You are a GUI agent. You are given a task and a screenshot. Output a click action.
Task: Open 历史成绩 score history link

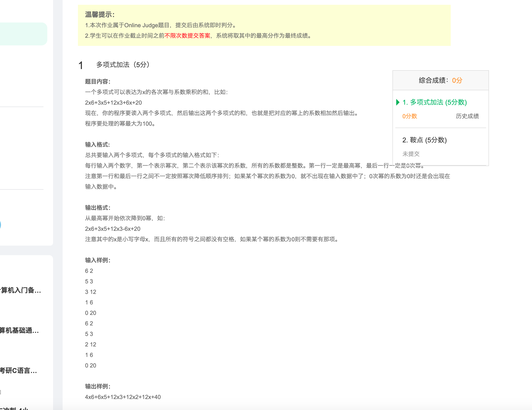click(467, 116)
